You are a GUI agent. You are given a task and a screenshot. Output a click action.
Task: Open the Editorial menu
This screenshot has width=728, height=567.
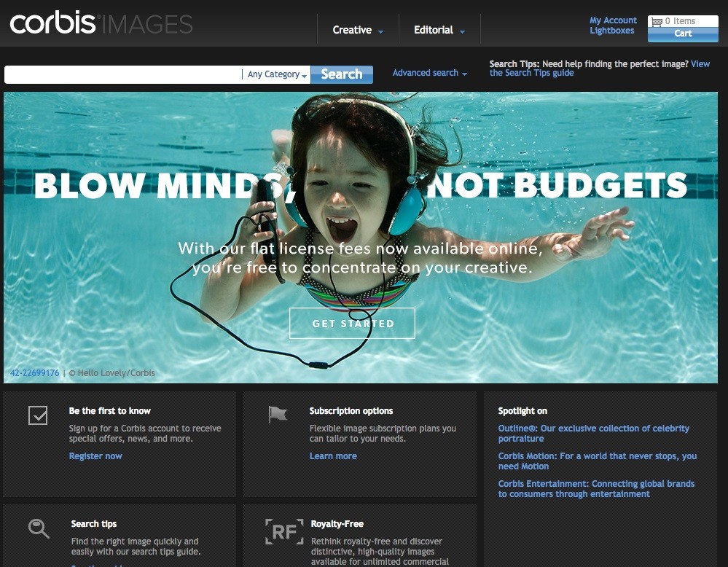pyautogui.click(x=439, y=30)
